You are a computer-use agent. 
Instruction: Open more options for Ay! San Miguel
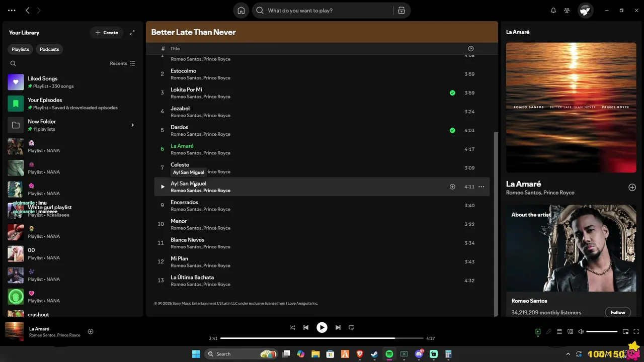pyautogui.click(x=481, y=187)
